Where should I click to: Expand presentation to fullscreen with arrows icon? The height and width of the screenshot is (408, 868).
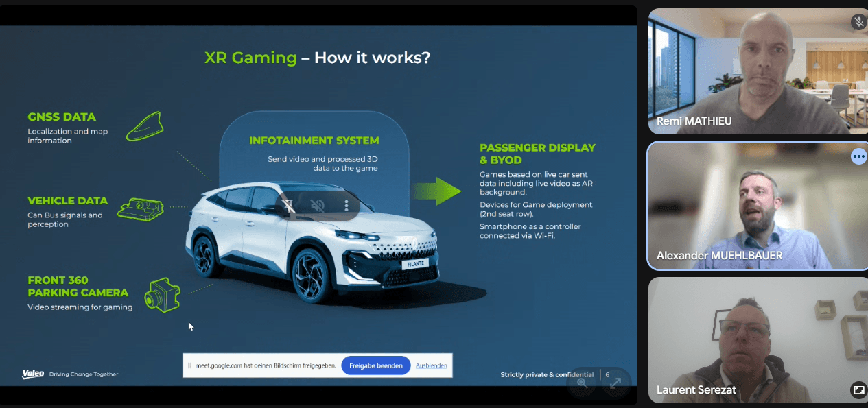pyautogui.click(x=615, y=383)
